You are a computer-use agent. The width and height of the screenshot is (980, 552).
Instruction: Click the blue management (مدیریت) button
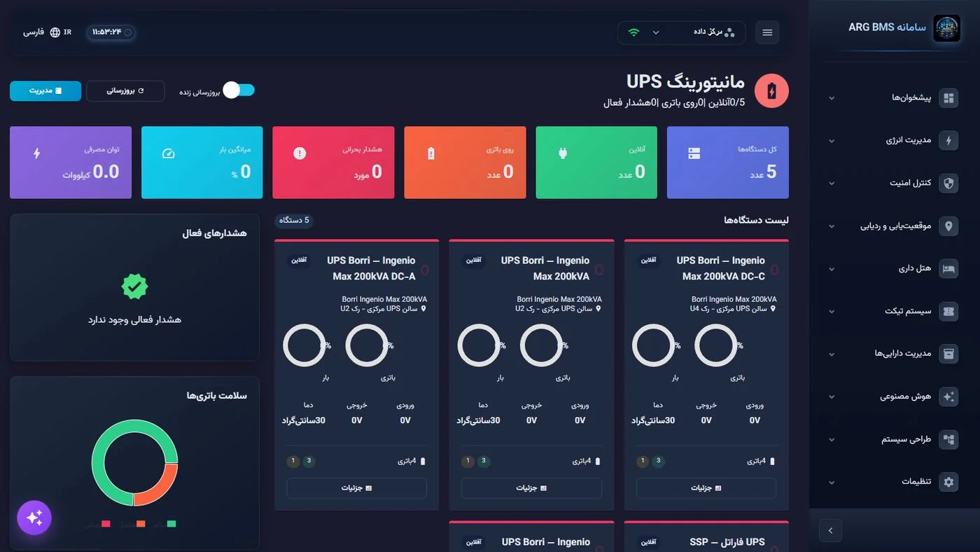click(x=45, y=91)
